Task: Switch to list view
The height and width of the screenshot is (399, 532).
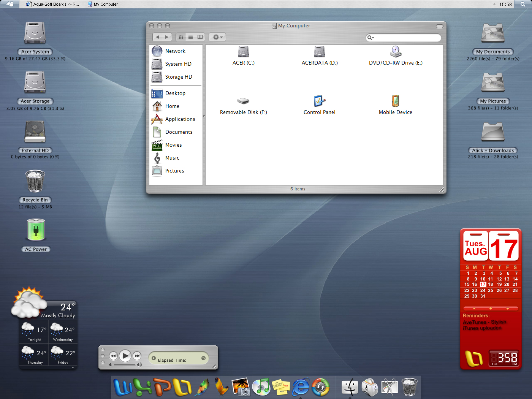Action: coord(190,37)
